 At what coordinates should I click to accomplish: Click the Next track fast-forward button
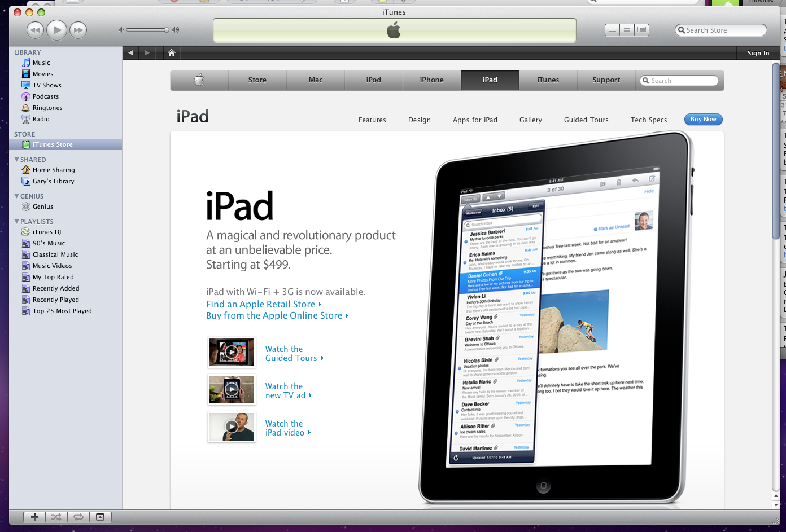78,30
